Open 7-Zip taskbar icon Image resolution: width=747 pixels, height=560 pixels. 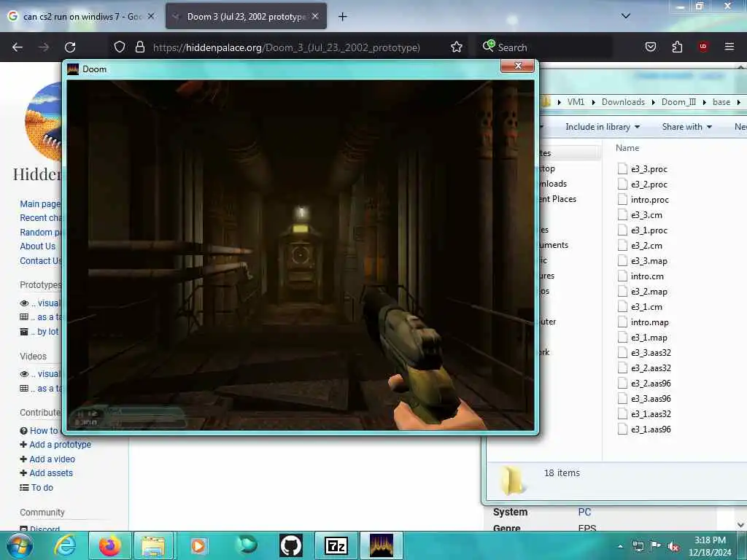point(336,545)
